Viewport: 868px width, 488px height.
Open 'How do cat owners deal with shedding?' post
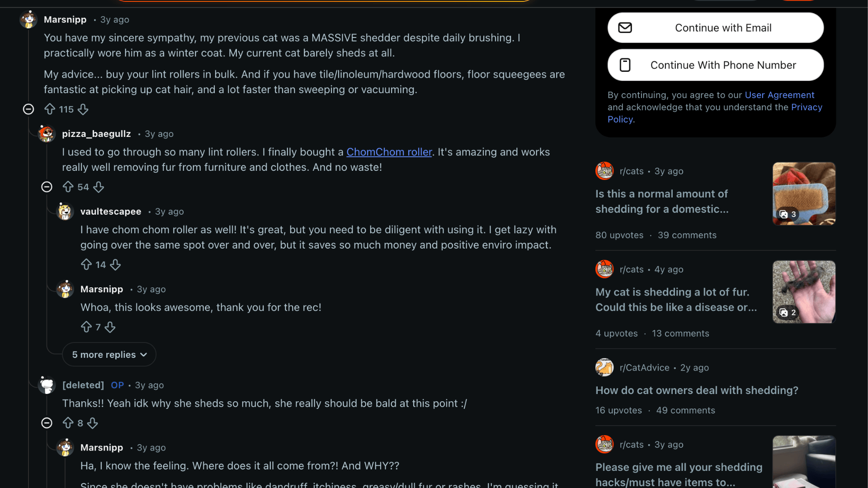point(697,390)
